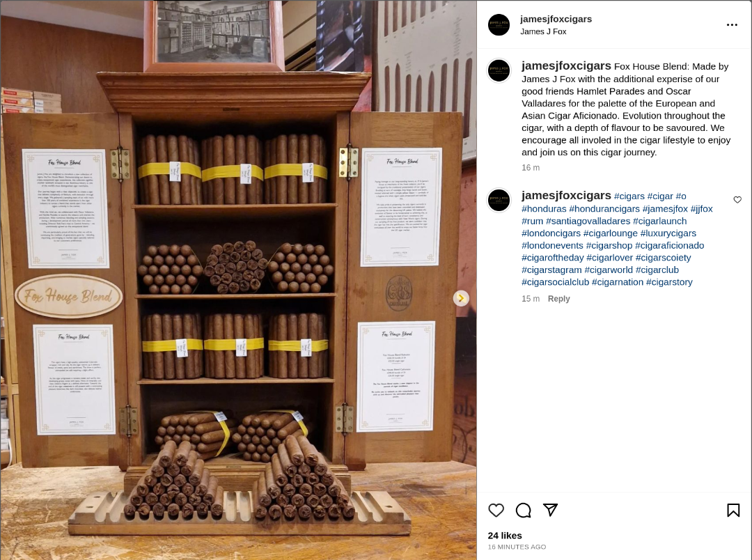Screen dimensions: 752x560
Task: Open the #cigarstory hashtag
Action: tap(669, 282)
